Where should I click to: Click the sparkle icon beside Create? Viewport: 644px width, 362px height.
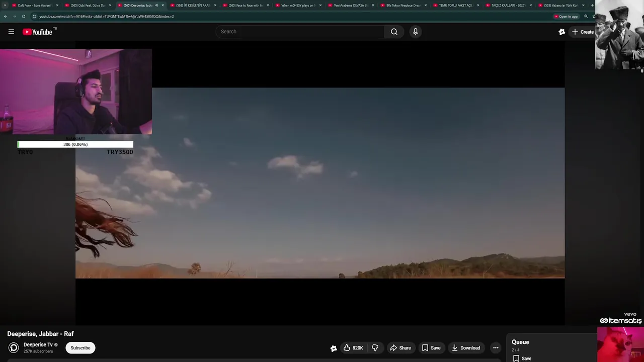[x=561, y=32]
